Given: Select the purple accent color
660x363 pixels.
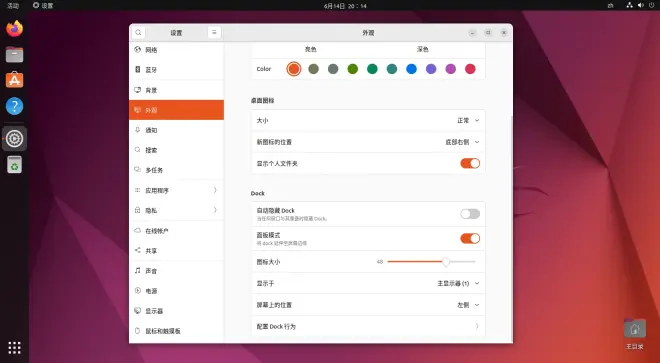Looking at the screenshot, I should pyautogui.click(x=431, y=69).
